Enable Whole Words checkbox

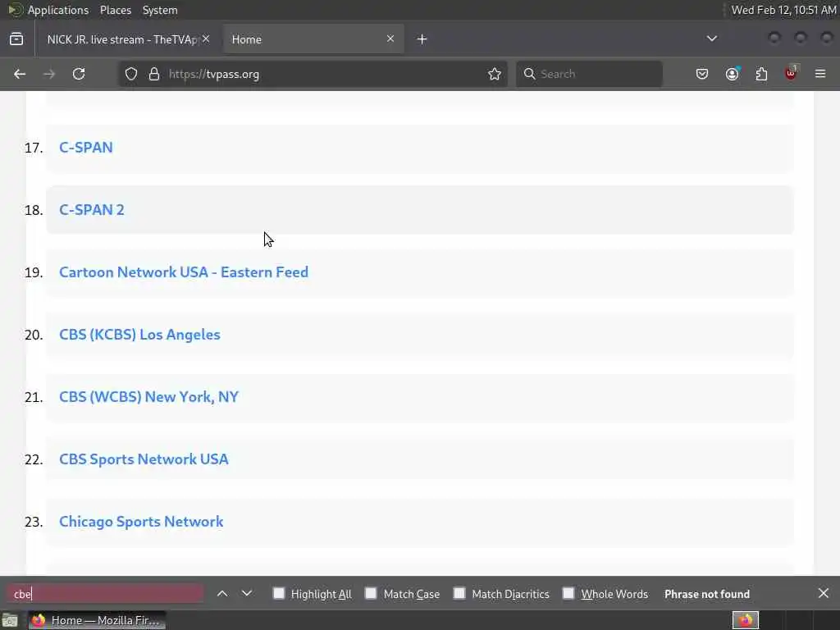click(568, 593)
